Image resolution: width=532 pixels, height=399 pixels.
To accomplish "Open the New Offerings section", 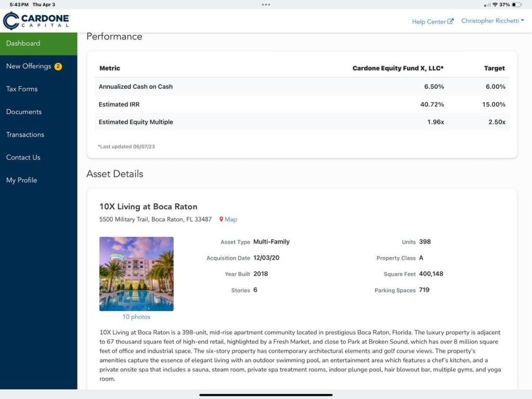I will click(29, 66).
